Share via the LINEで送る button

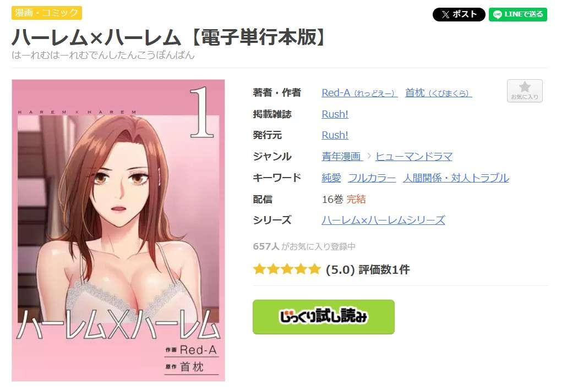518,14
